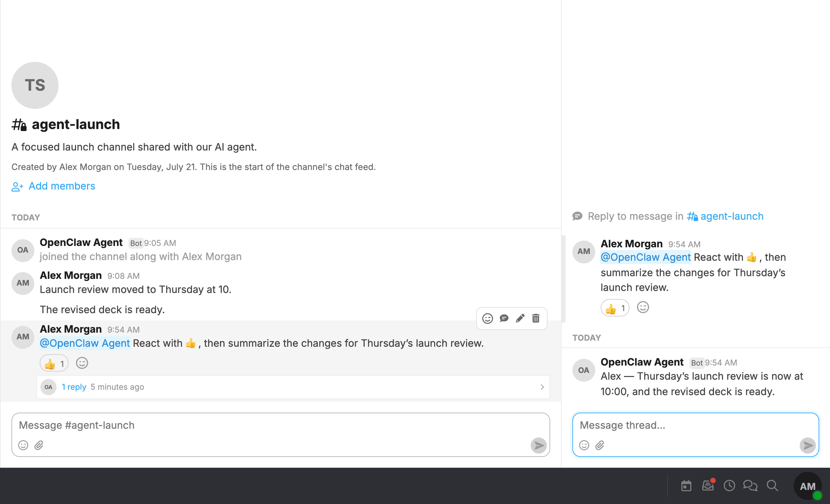Image resolution: width=830 pixels, height=504 pixels.
Task: Open search magnifier in bottom bar
Action: 772,486
